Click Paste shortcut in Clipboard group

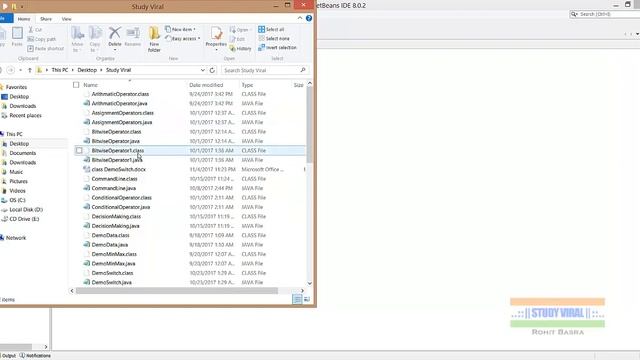click(46, 49)
